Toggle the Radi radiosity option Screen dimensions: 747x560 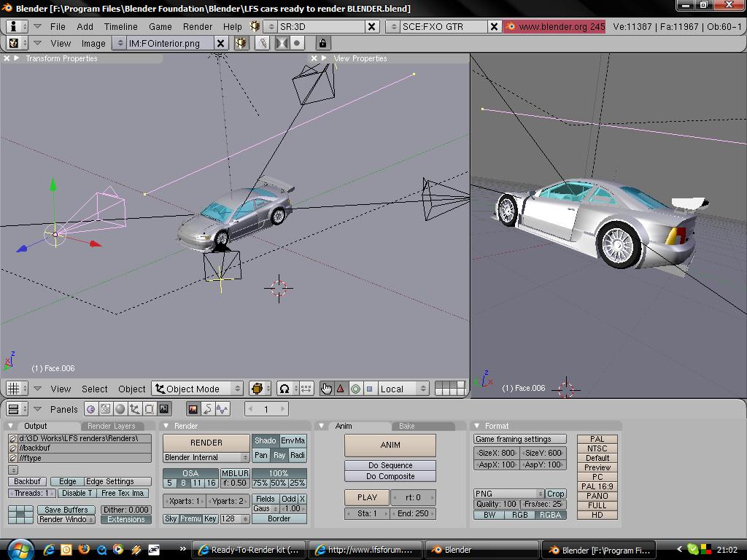pyautogui.click(x=298, y=455)
